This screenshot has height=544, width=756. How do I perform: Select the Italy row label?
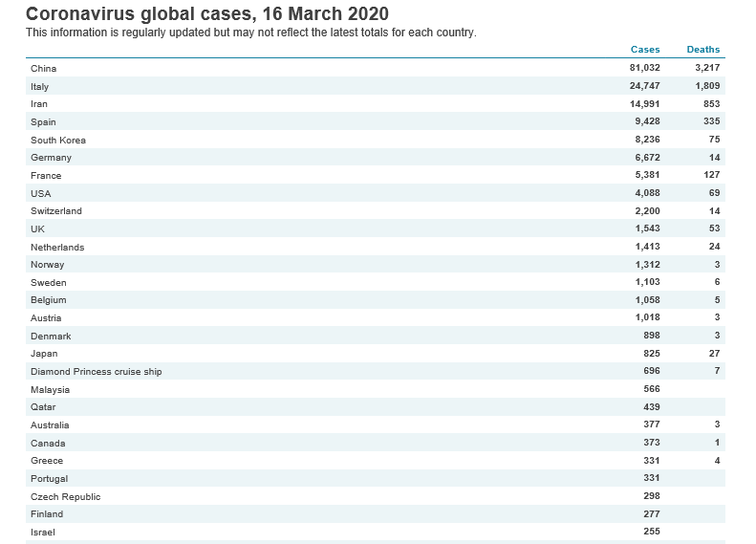[39, 87]
